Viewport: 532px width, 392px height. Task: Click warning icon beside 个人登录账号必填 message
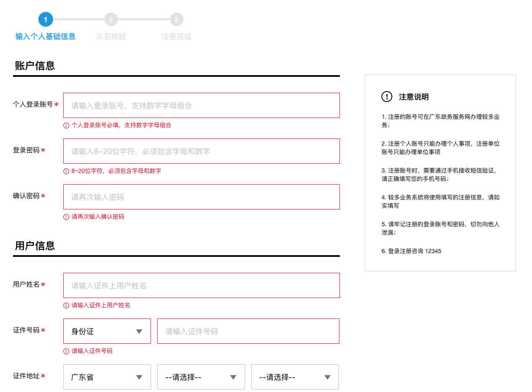(x=66, y=125)
